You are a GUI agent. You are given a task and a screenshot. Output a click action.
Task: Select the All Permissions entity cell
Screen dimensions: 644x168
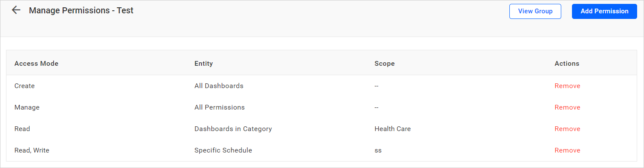(x=220, y=107)
